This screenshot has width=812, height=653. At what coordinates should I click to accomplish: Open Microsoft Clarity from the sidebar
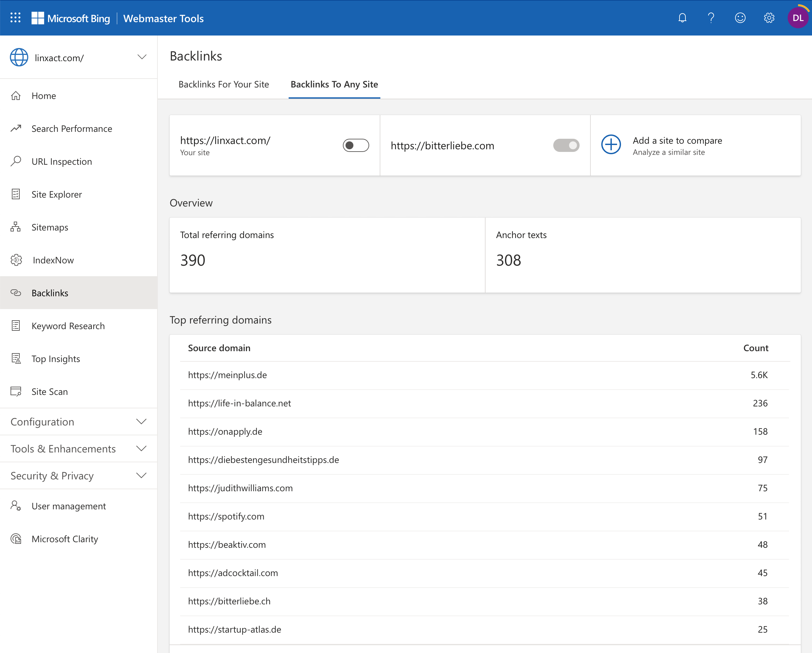coord(65,539)
